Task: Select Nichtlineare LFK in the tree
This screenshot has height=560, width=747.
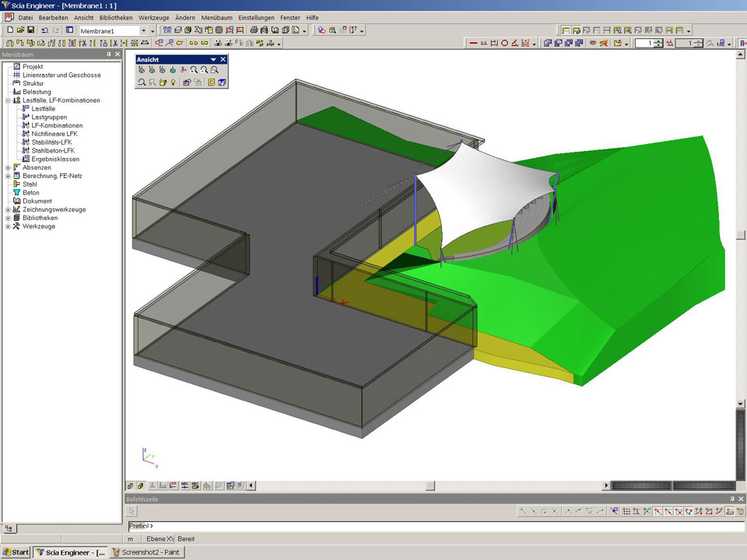Action: (54, 134)
